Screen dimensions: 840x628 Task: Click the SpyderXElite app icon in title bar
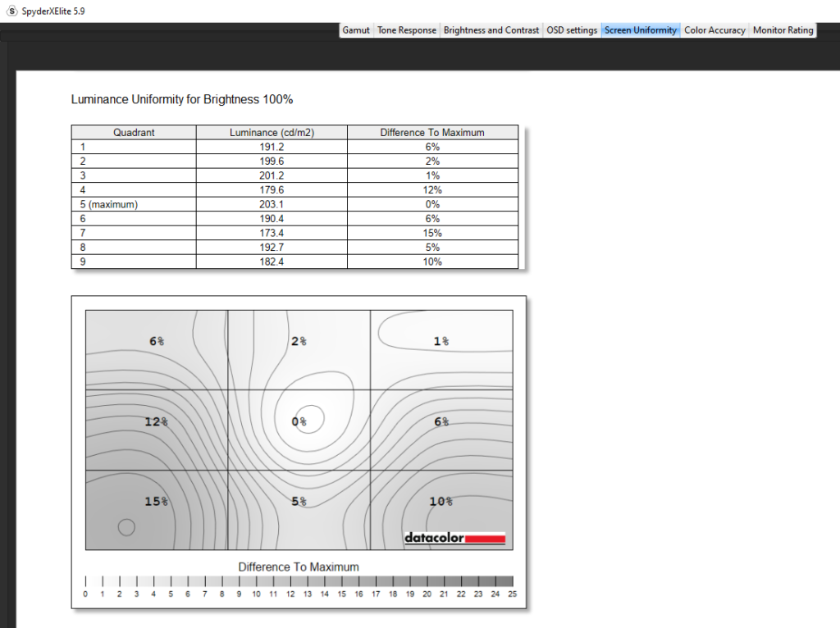pyautogui.click(x=11, y=10)
